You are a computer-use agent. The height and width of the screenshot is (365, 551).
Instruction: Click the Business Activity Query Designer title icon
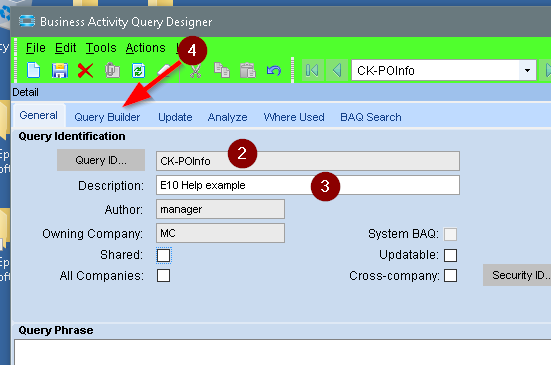27,21
